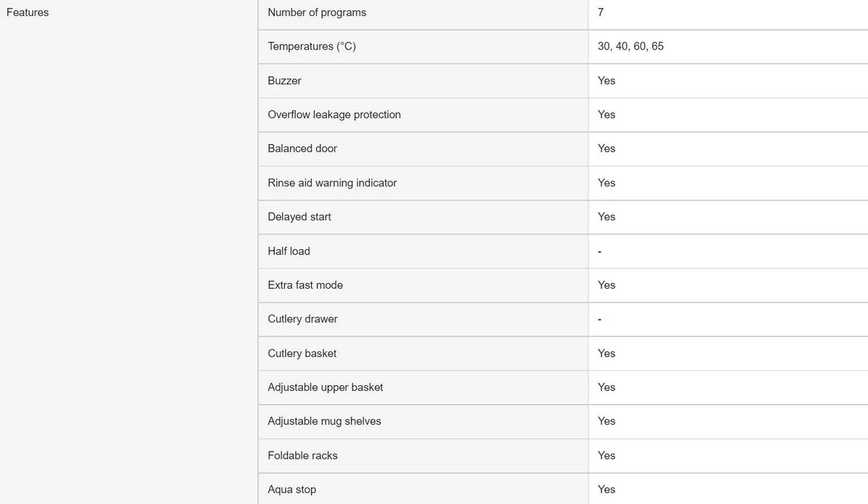
Task: Click the Cutlery drawer label
Action: [302, 319]
